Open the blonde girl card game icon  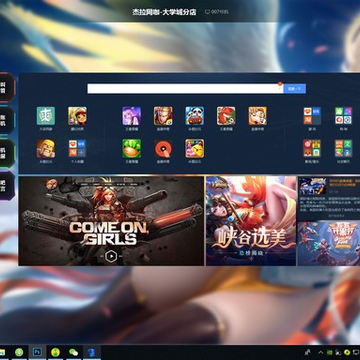[257, 116]
